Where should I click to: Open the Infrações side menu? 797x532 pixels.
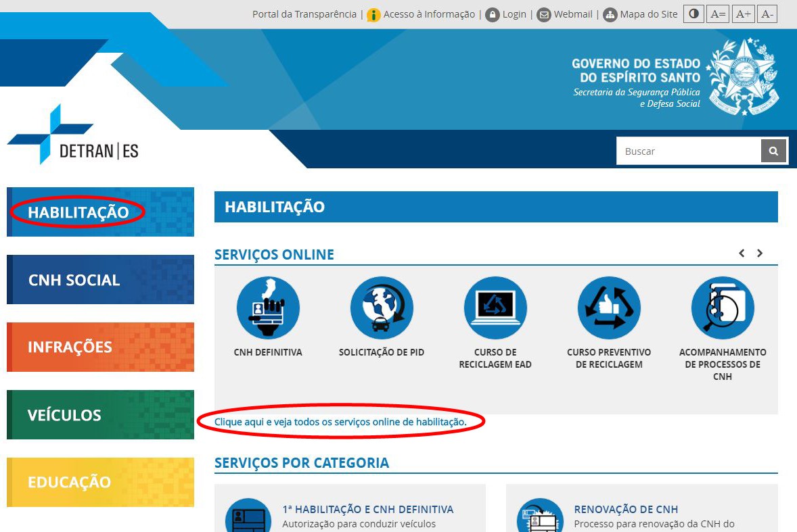101,347
